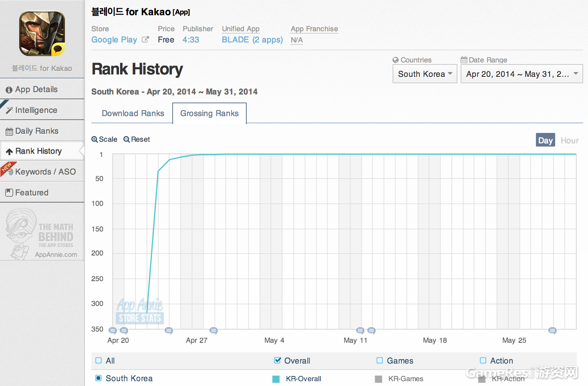Click the second event bubble near May 11
This screenshot has width=588, height=386.
372,331
